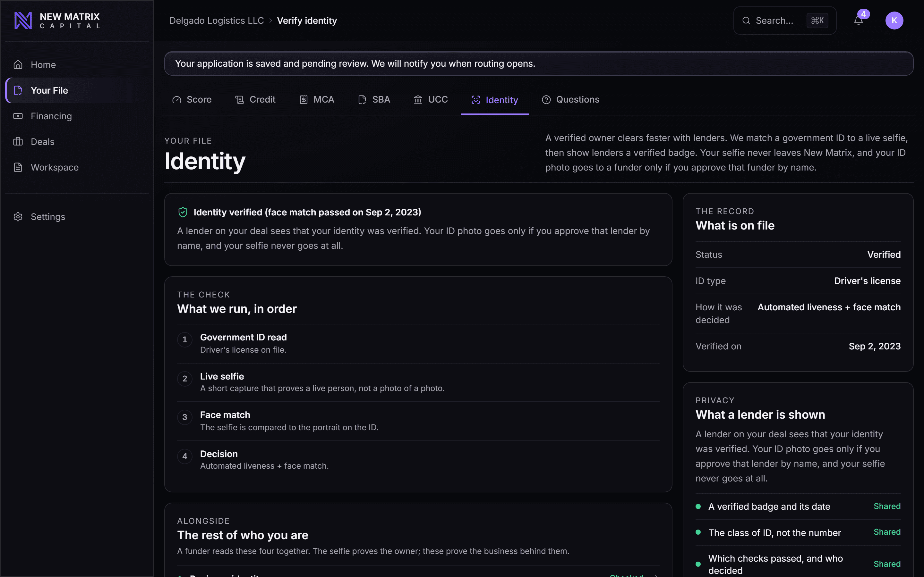The image size is (924, 577).
Task: Click the New Matrix Capital logo
Action: click(x=57, y=21)
